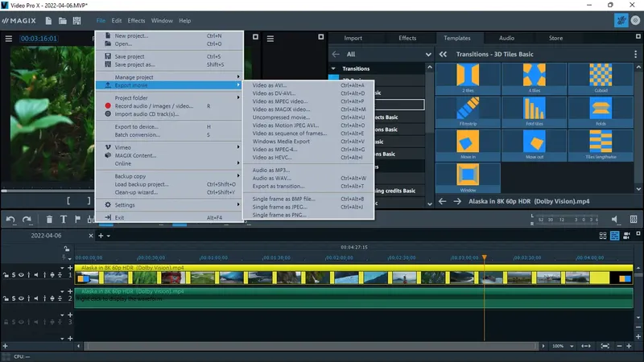Click the round profile icon at top right
Viewport: 644px width, 362px height.
[x=635, y=21]
